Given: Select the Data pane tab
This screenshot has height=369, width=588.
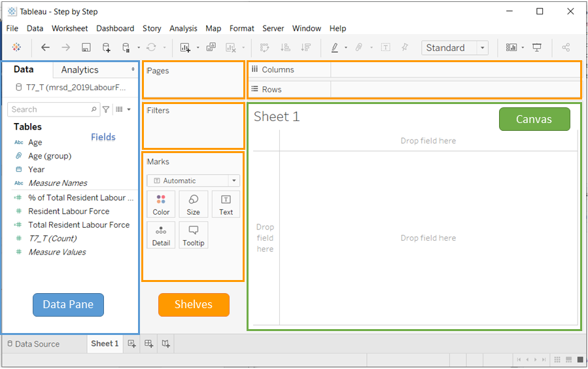Looking at the screenshot, I should click(x=24, y=69).
